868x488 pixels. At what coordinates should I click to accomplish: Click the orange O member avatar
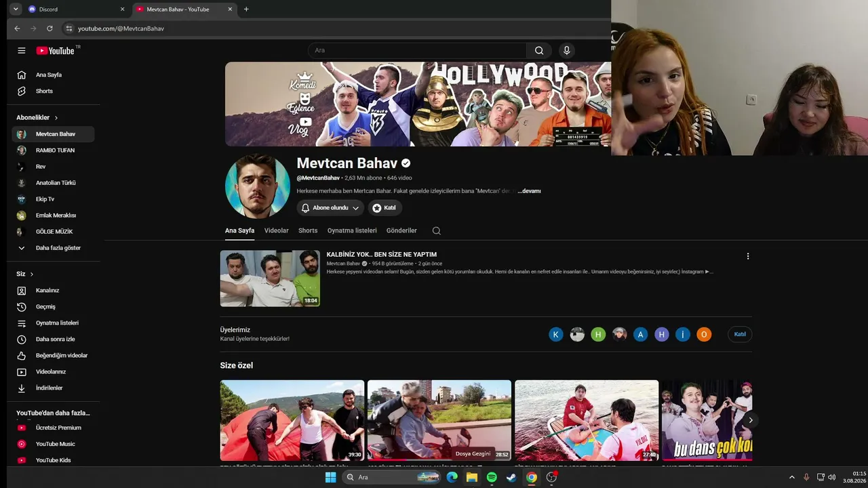[704, 334]
